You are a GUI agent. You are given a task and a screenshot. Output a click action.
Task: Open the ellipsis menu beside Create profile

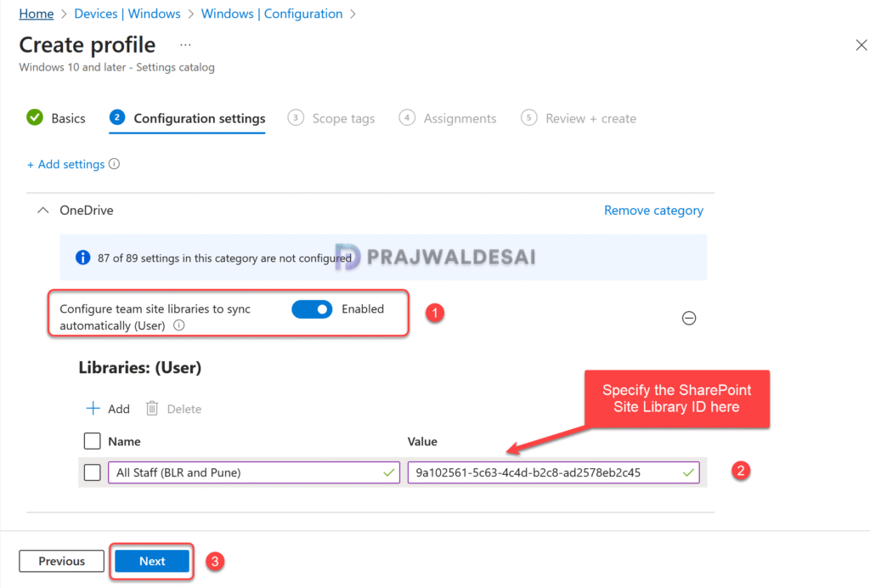tap(185, 45)
